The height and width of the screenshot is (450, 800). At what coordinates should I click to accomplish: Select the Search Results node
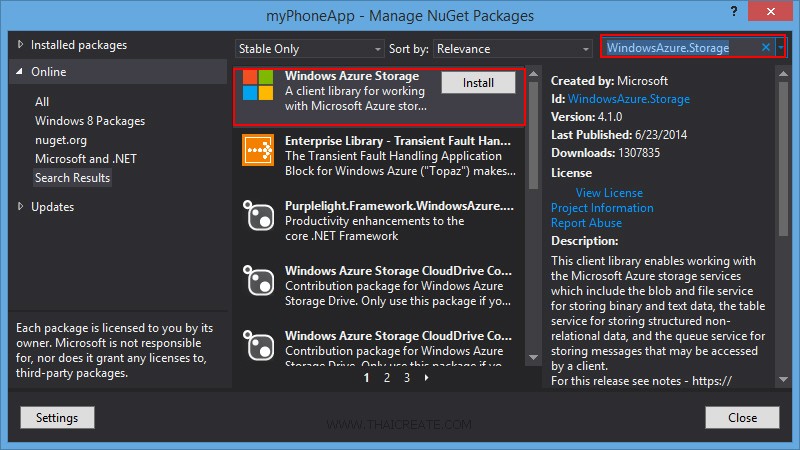click(72, 178)
